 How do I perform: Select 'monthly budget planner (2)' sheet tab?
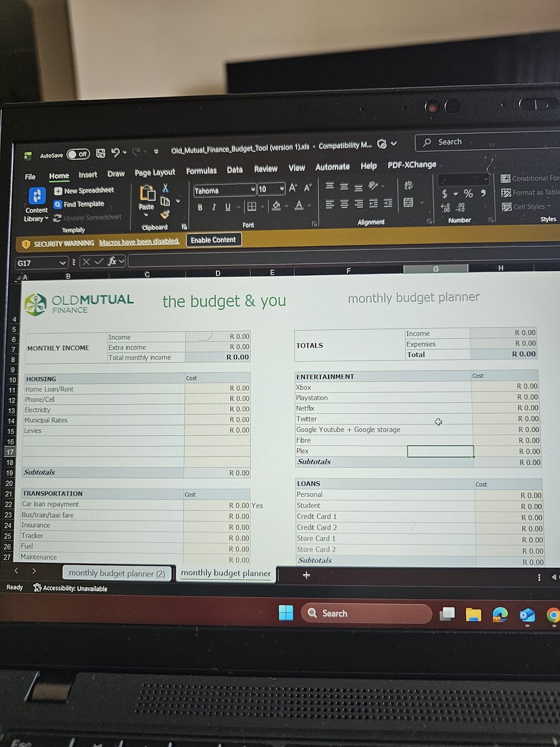(x=117, y=573)
